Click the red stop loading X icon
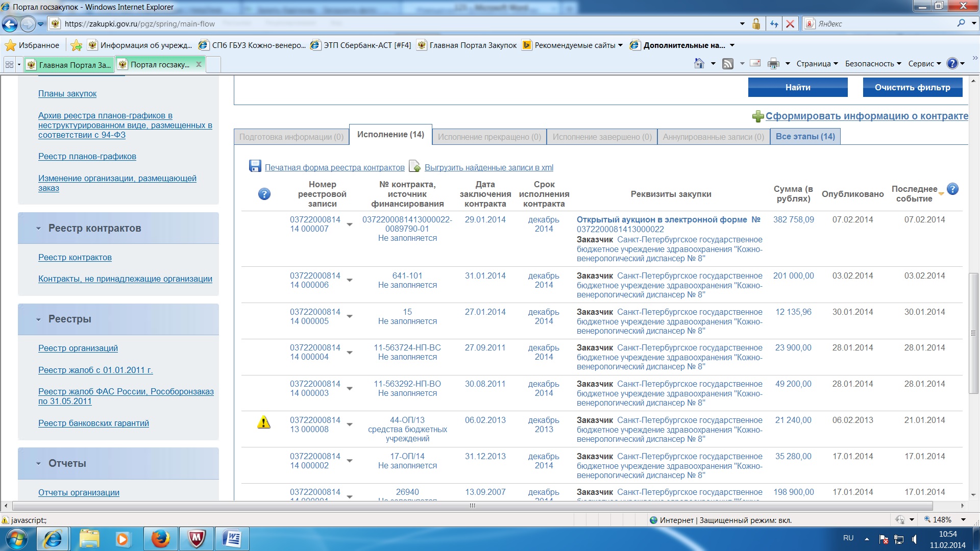The height and width of the screenshot is (551, 980). click(x=790, y=24)
